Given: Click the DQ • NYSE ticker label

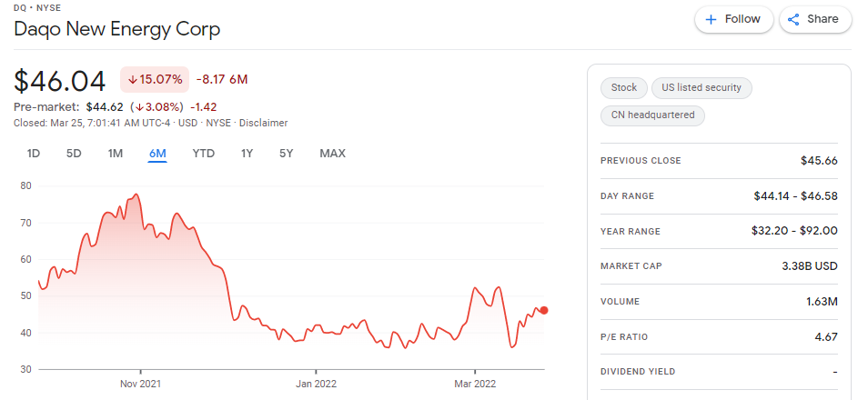Looking at the screenshot, I should pyautogui.click(x=37, y=8).
